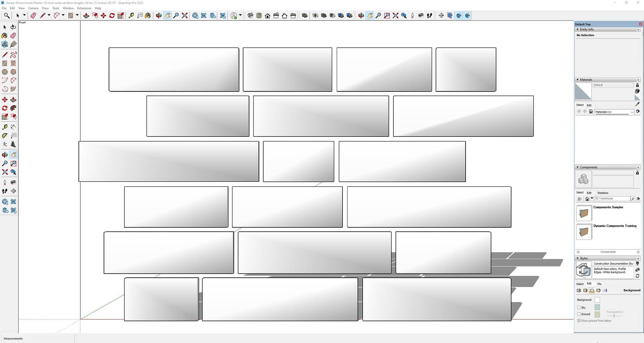Switch to the Statistics tab in Components
The width and height of the screenshot is (644, 343).
coord(602,193)
